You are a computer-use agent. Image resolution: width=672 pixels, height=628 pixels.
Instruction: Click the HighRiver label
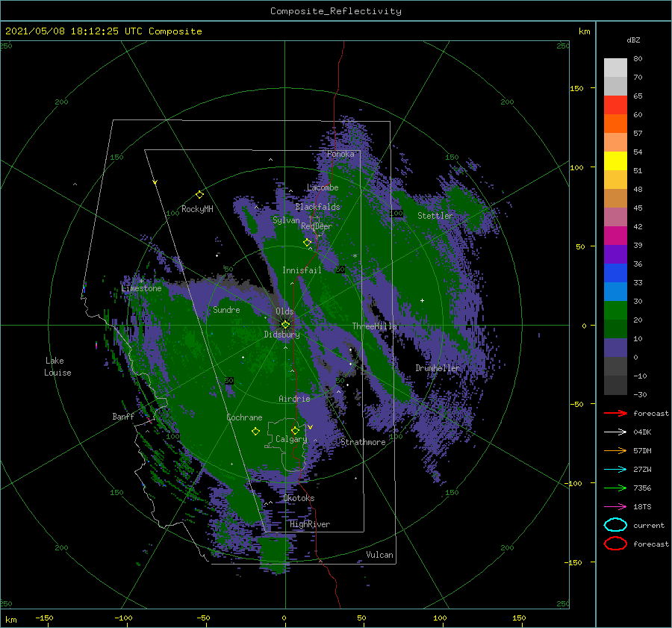click(310, 524)
